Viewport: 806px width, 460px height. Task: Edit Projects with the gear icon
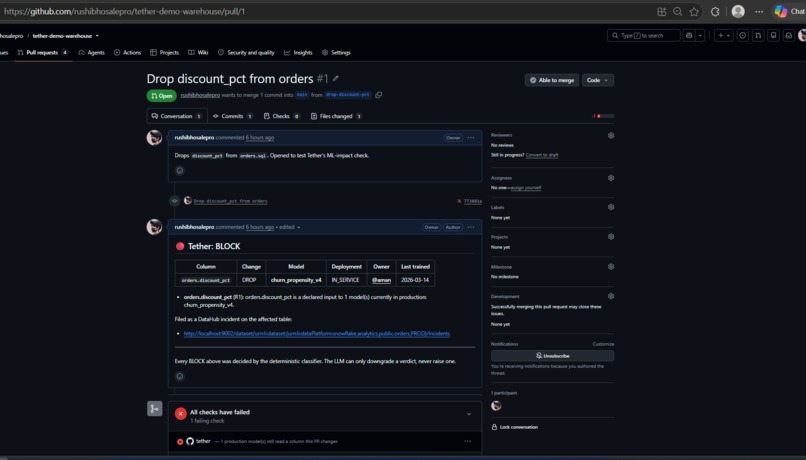[611, 237]
